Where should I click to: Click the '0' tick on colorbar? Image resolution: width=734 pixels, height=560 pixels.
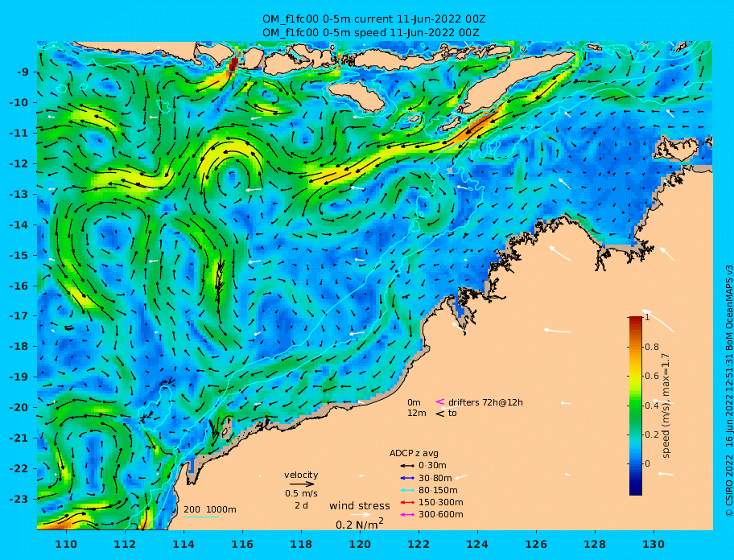tap(647, 463)
